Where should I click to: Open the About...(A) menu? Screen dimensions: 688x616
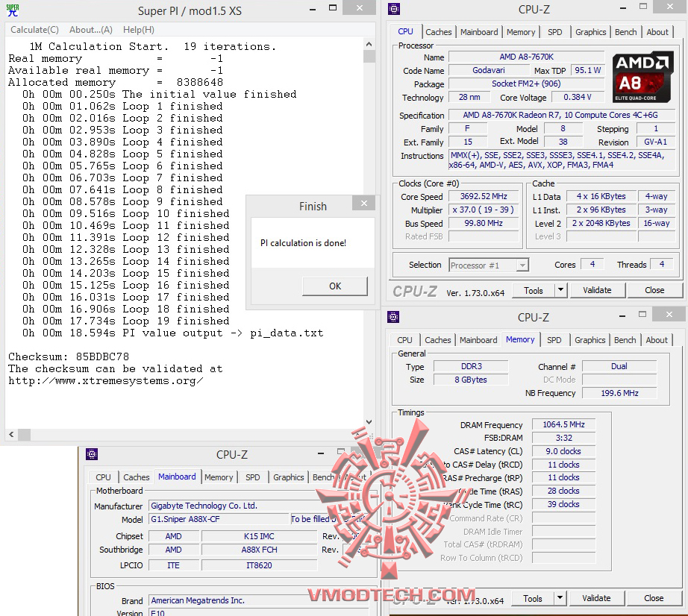point(91,30)
